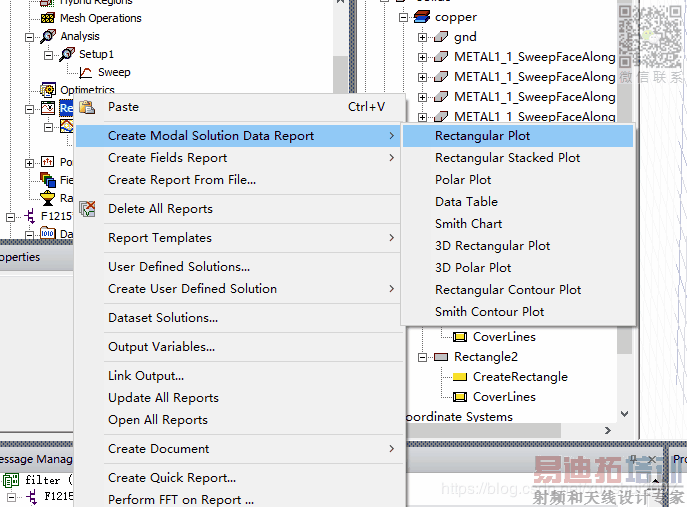Click the Sweep curve icon
Screen dimensions: 687x507
coord(86,72)
